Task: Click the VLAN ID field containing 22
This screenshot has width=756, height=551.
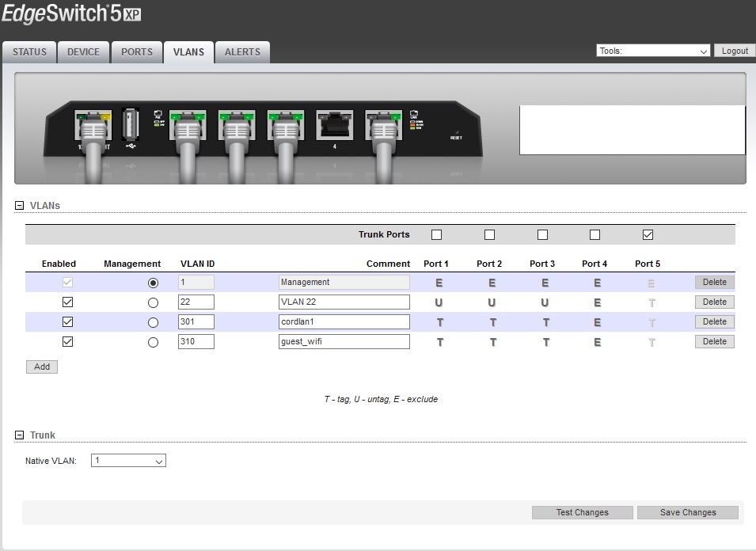Action: (x=196, y=302)
